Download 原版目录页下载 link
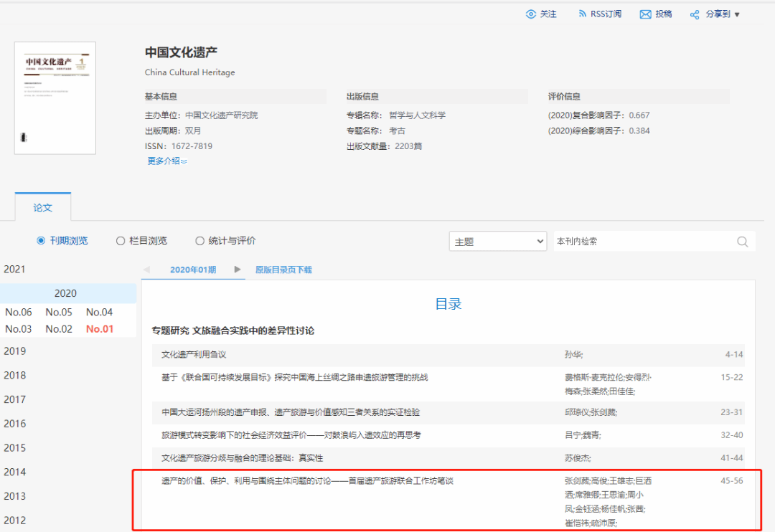 [x=283, y=270]
